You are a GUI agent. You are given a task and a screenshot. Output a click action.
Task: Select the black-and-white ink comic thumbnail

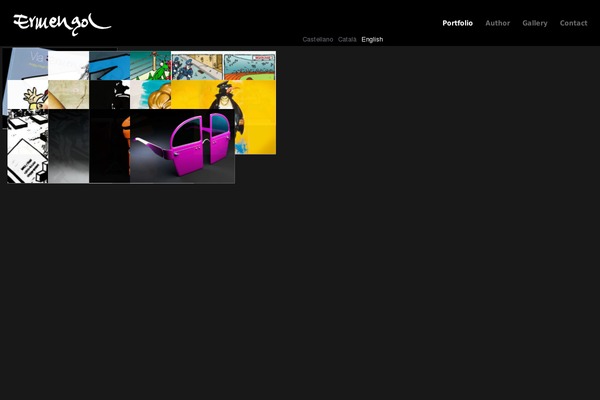[28, 146]
